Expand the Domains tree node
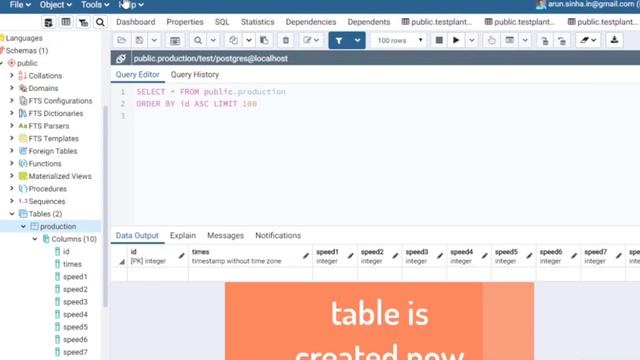Viewport: 640px width, 360px height. (x=12, y=88)
